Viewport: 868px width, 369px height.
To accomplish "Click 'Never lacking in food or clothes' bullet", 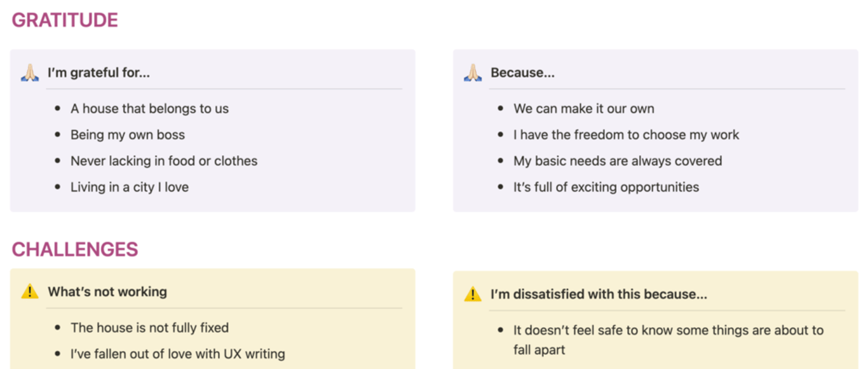I will [x=164, y=161].
